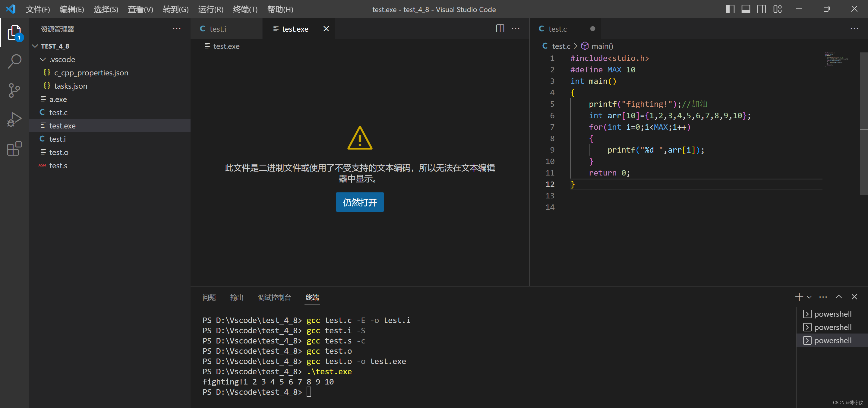Switch to the 调试控制台 panel tab
Image resolution: width=868 pixels, height=408 pixels.
click(x=274, y=298)
